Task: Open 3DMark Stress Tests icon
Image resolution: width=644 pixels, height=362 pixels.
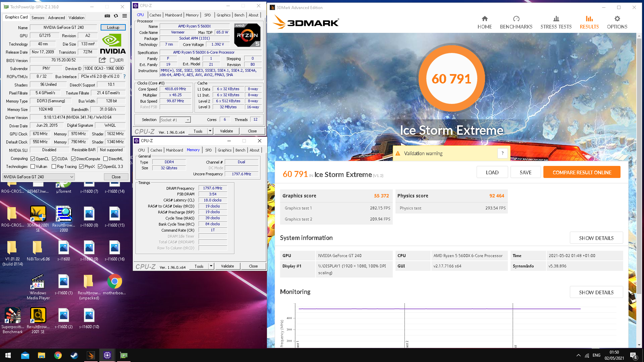Action: pyautogui.click(x=556, y=19)
